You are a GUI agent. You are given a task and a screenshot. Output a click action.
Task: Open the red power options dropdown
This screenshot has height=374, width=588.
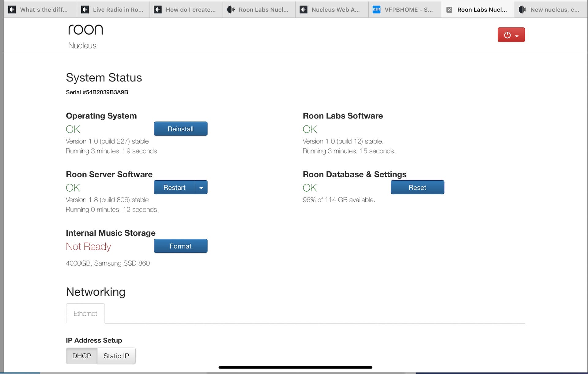pyautogui.click(x=511, y=35)
